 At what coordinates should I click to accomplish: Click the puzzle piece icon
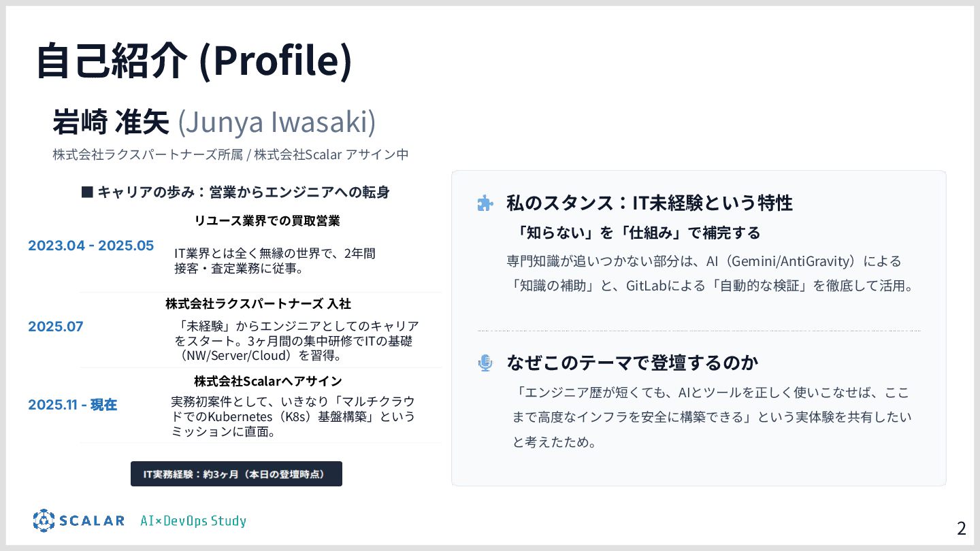pos(485,203)
